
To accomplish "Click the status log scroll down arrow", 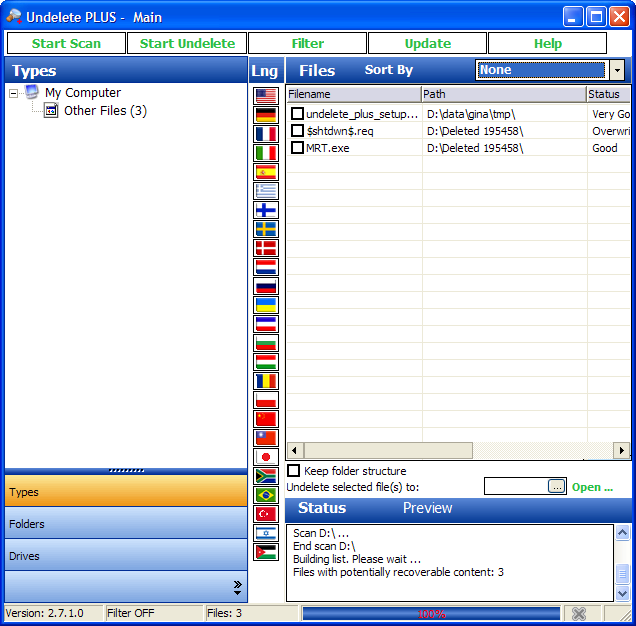I will [623, 594].
